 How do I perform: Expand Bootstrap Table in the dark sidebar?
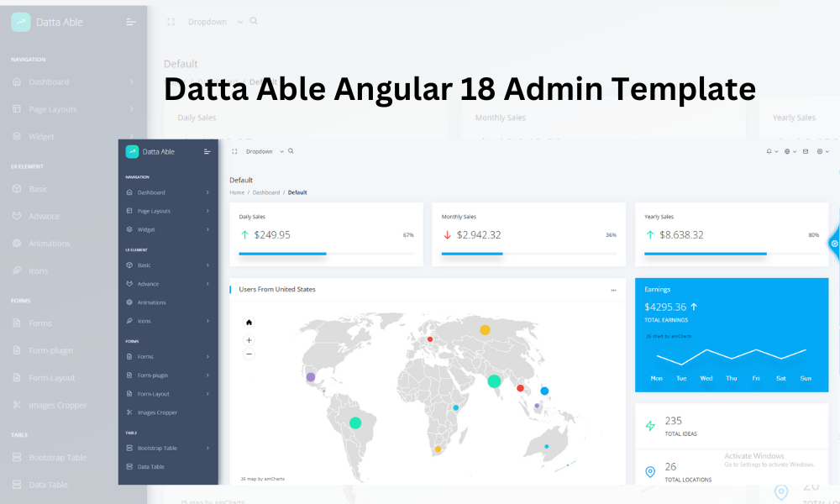point(157,448)
